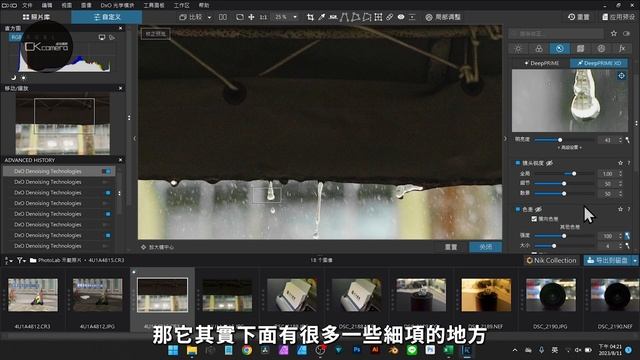Open the Repair (bandage) tool
Image resolution: width=640 pixels, height=360 pixels.
click(x=390, y=17)
